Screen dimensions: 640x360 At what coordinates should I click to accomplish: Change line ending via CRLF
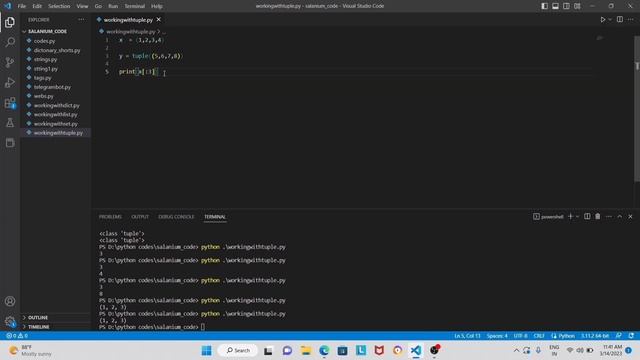[539, 336]
